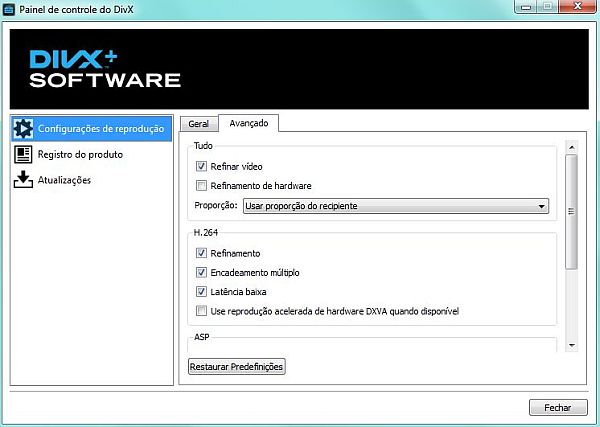Open the Proporção dropdown list
Image resolution: width=600 pixels, height=427 pixels.
click(396, 206)
